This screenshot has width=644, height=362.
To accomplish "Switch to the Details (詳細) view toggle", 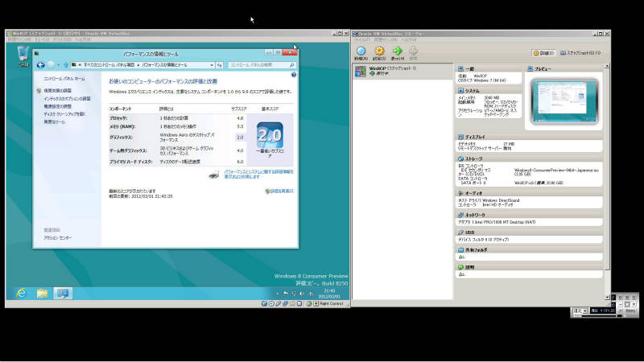I will (545, 53).
